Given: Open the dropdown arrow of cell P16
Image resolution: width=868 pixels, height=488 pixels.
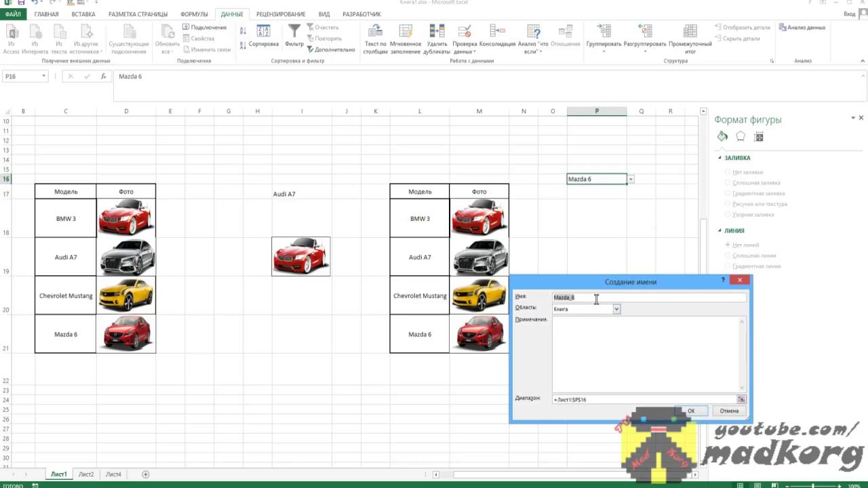Looking at the screenshot, I should click(x=631, y=179).
